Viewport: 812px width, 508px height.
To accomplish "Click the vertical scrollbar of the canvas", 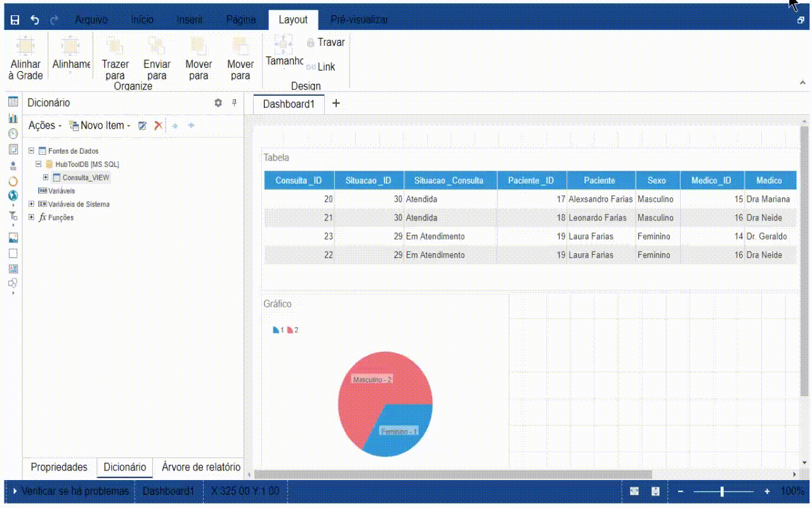I will [x=804, y=260].
